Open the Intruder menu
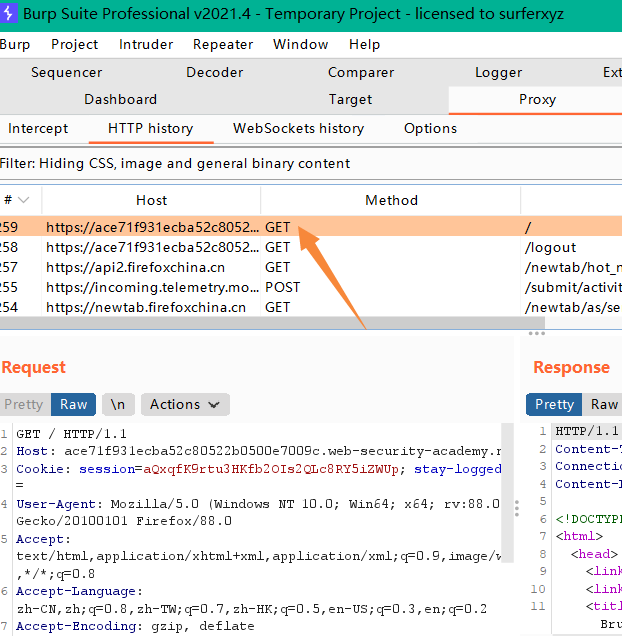 coord(146,44)
